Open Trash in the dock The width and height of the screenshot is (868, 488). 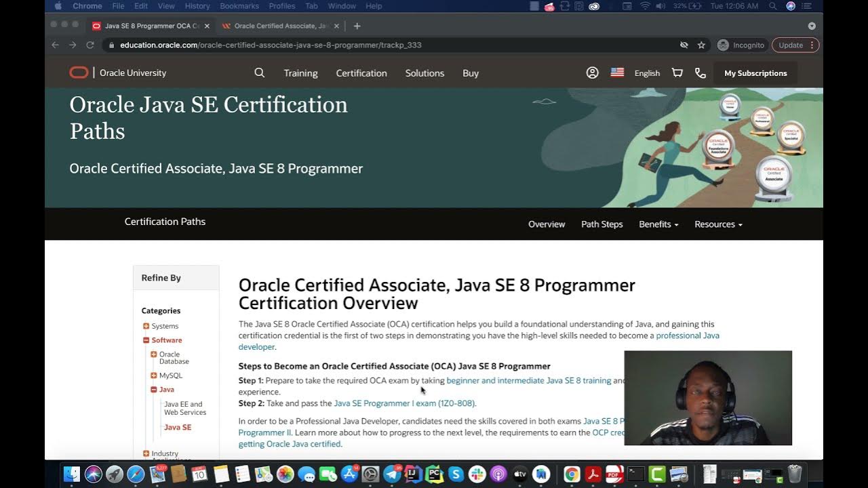795,474
